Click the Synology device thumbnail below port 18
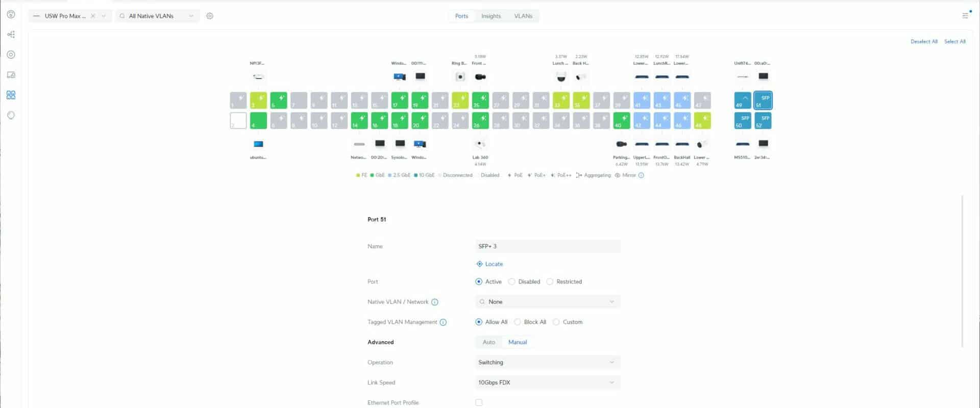This screenshot has width=980, height=408. pyautogui.click(x=400, y=144)
